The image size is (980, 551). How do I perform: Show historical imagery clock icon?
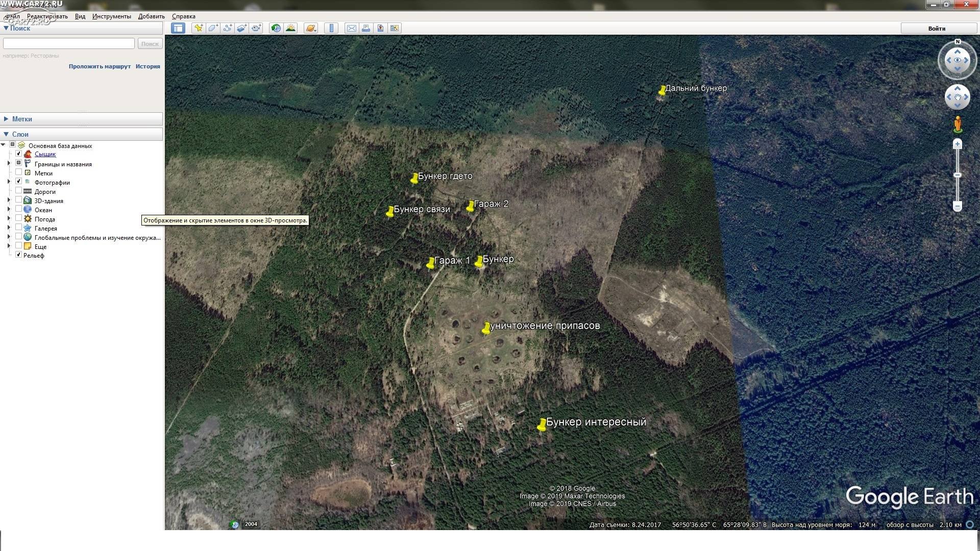click(276, 28)
